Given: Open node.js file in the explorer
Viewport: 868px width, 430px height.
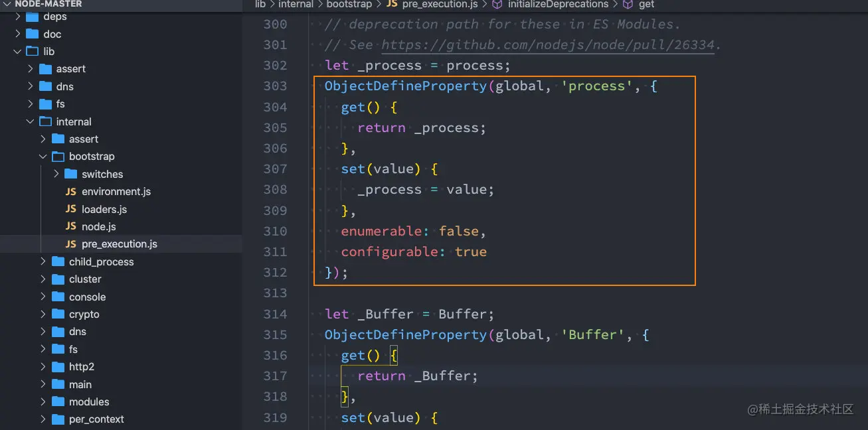Looking at the screenshot, I should click(x=99, y=226).
